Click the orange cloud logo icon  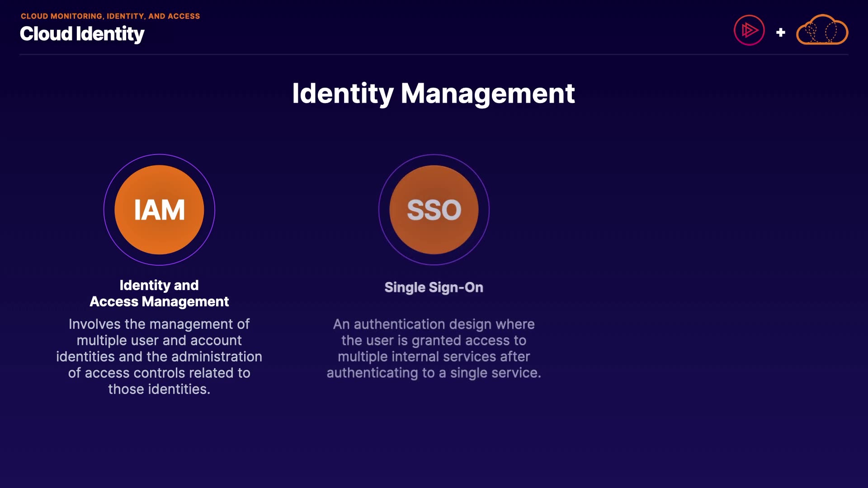click(822, 30)
